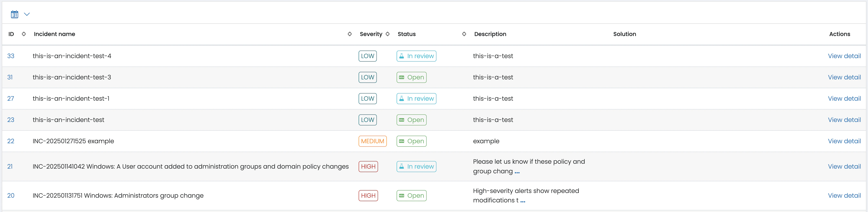Click HIGH severity tag on incident 21
Image resolution: width=868 pixels, height=212 pixels.
(368, 166)
